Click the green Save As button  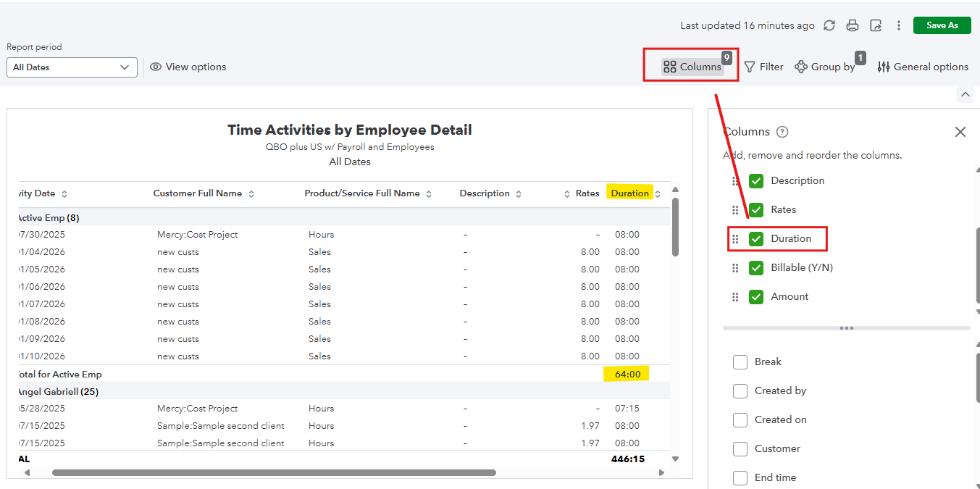coord(942,25)
